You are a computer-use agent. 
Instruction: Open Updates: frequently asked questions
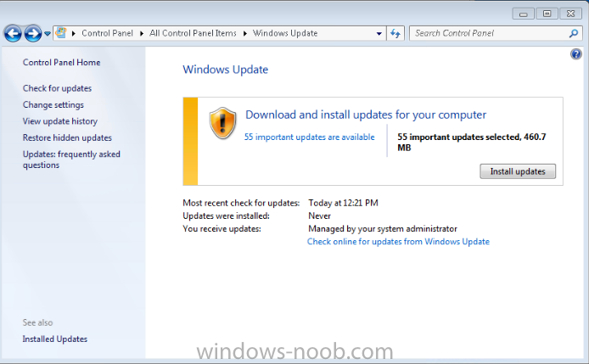point(71,160)
